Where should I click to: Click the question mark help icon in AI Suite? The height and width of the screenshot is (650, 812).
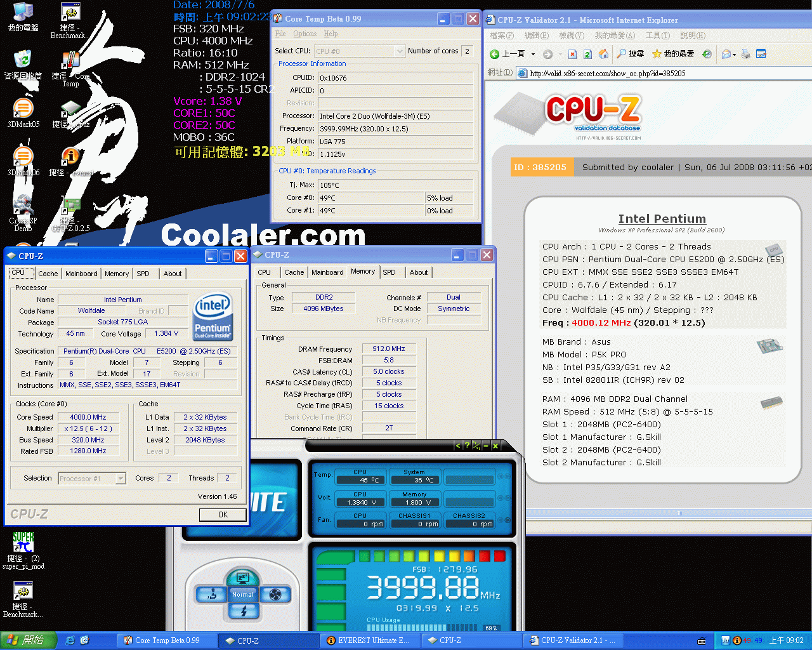coord(467,446)
